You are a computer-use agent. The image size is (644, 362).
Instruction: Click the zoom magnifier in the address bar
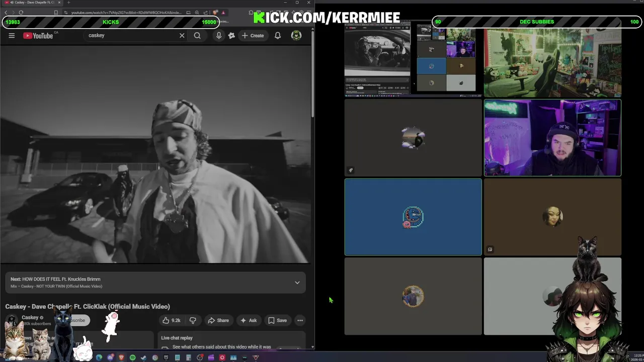197,13
